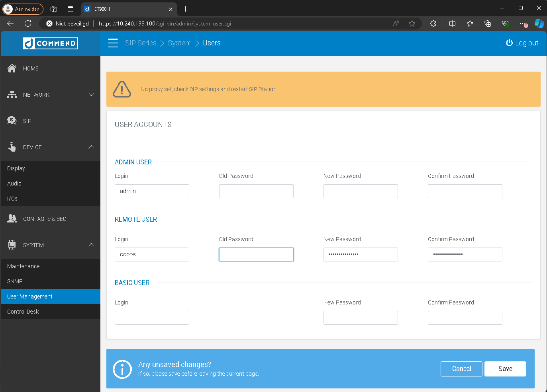Viewport: 547px width, 392px height.
Task: Open browser extensions icon
Action: (433, 23)
